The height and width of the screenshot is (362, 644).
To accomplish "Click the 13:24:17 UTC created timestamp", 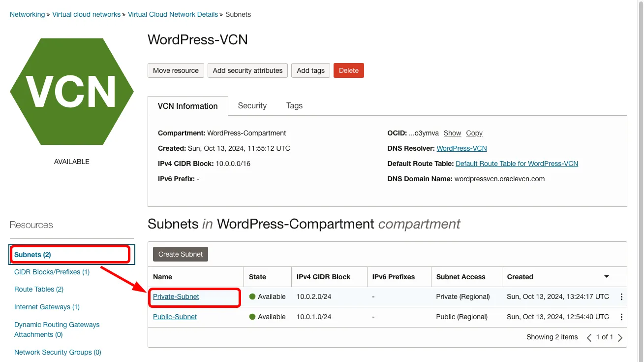I will (558, 296).
